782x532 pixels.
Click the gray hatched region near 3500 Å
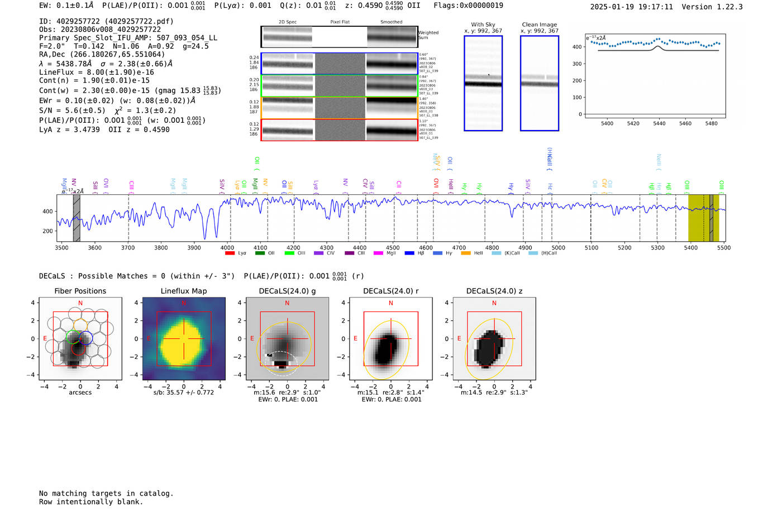77,218
